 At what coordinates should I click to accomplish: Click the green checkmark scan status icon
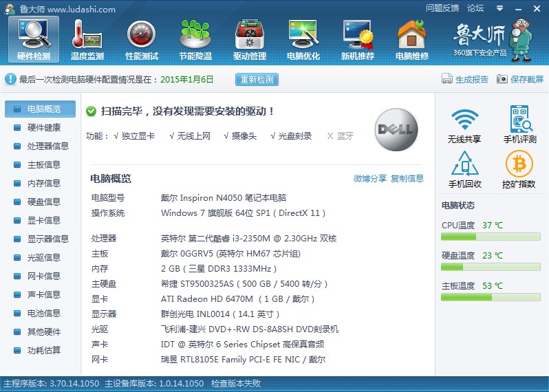coord(91,111)
